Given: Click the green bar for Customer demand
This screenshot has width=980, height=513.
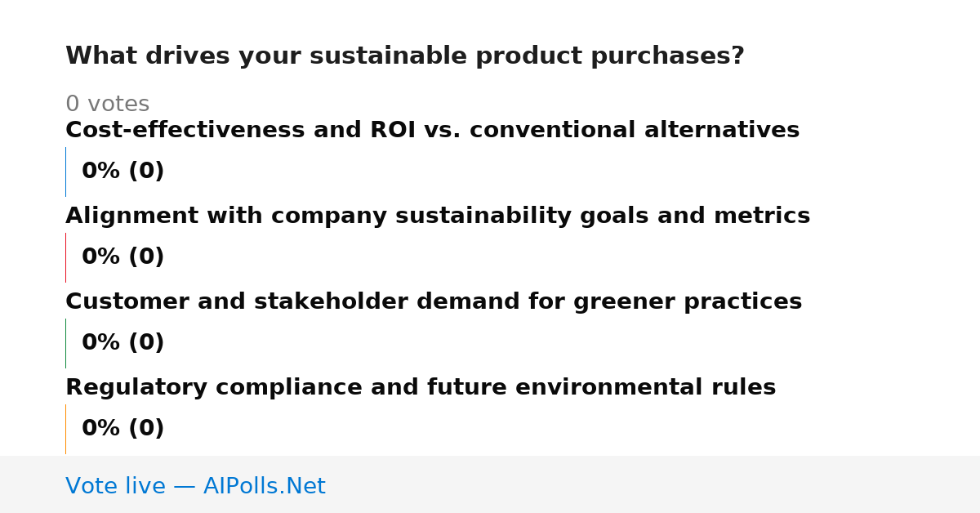Looking at the screenshot, I should [x=65, y=343].
